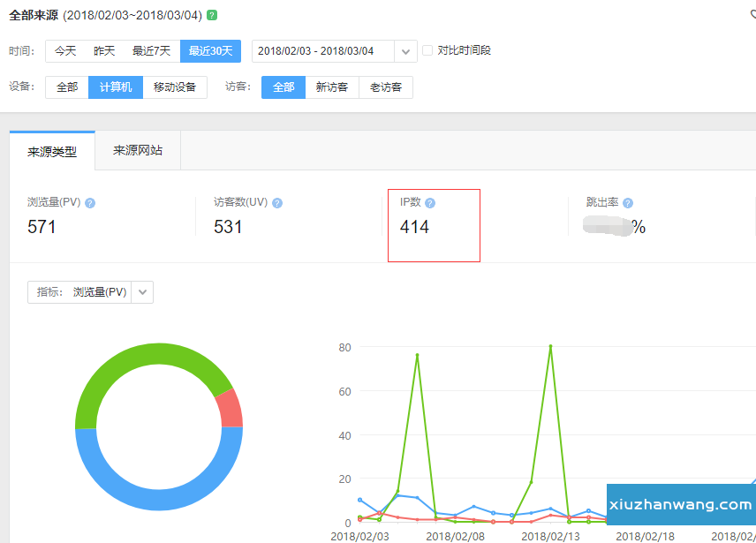Switch to the 来源网站 tab

click(x=138, y=150)
